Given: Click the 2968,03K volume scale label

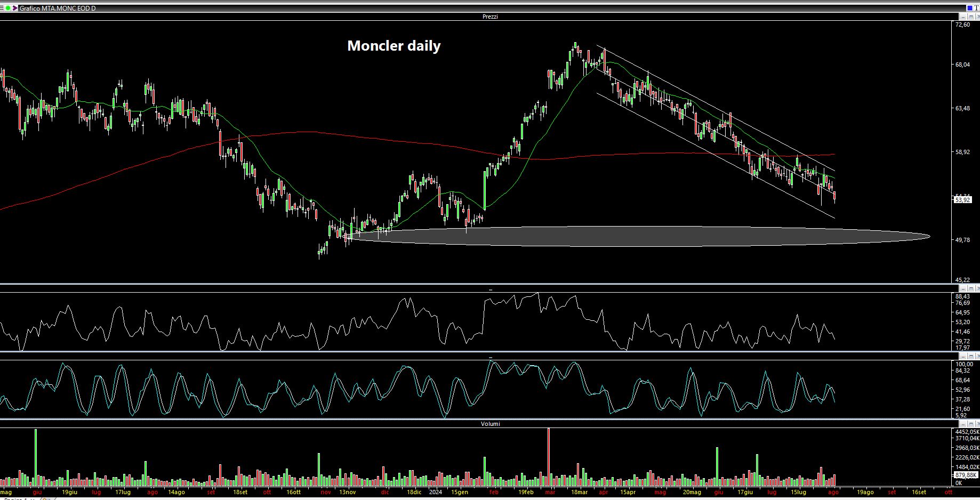Looking at the screenshot, I should point(967,448).
